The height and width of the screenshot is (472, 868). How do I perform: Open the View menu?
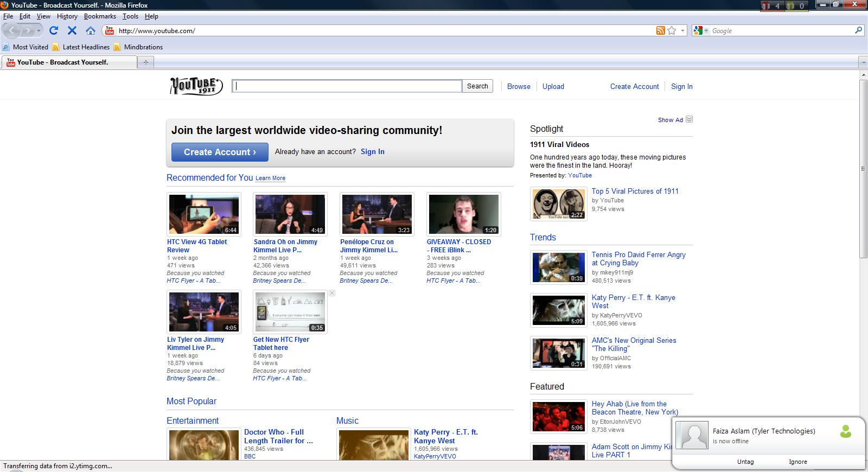[43, 16]
